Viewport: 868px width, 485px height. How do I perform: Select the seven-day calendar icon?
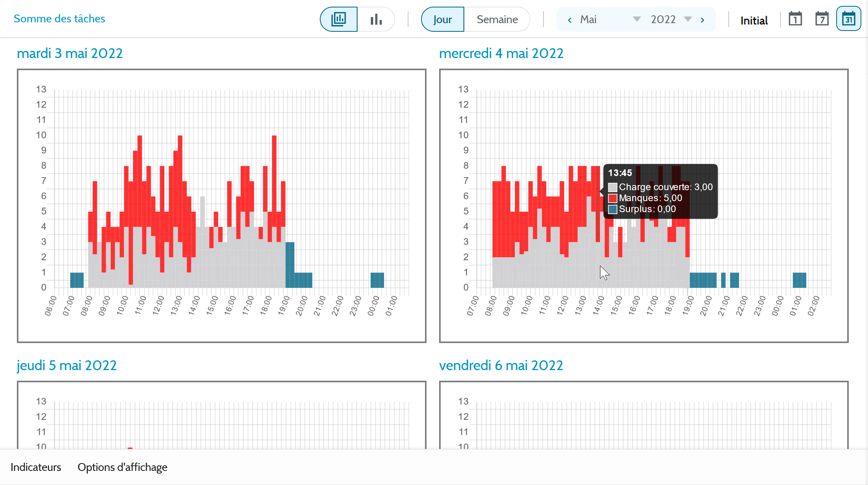tap(822, 19)
